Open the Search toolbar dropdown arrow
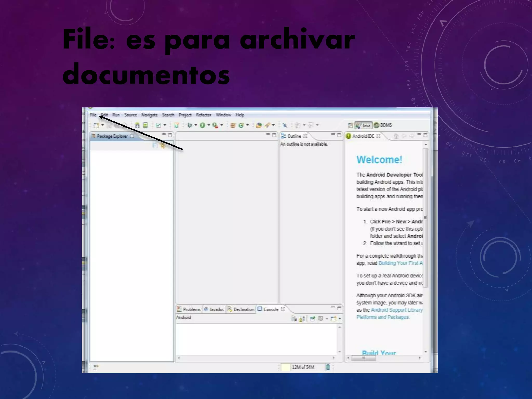The image size is (532, 399). pos(274,125)
